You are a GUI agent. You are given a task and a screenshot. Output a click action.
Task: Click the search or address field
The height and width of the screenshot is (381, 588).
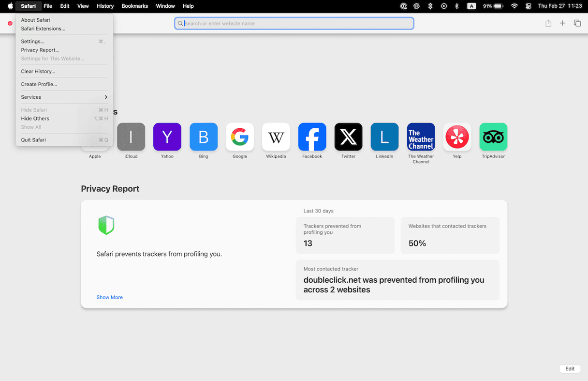coord(294,23)
